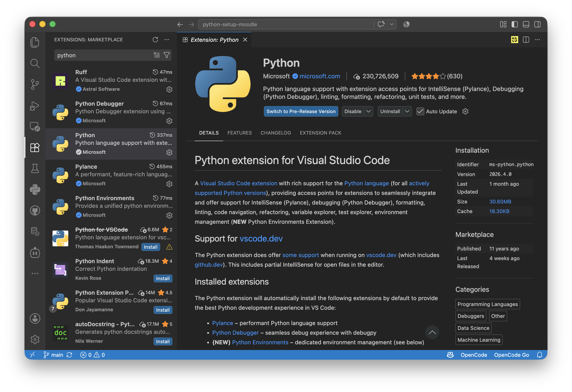The width and height of the screenshot is (572, 392).
Task: Click the Programming Languages category tag
Action: pos(487,304)
